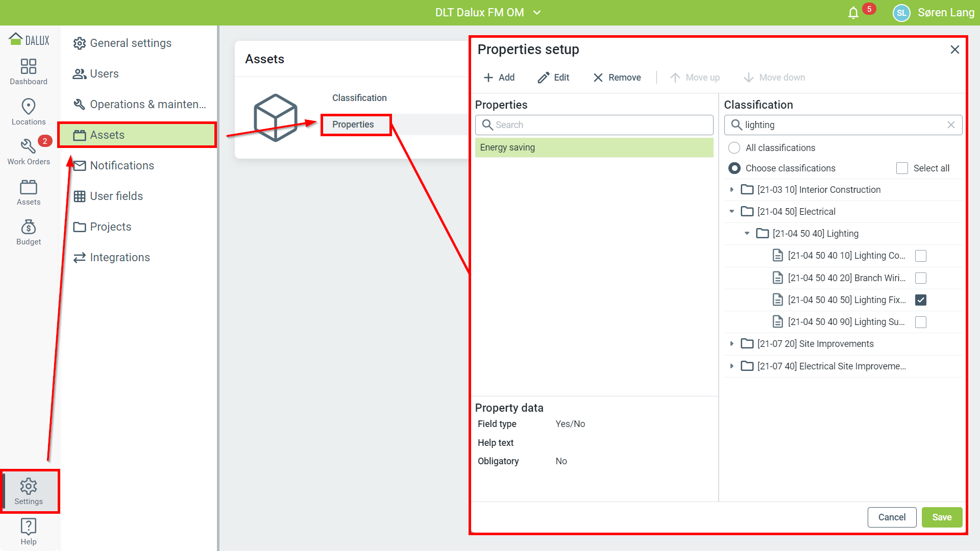Open the Dashboard sidebar icon
The height and width of the screenshot is (551, 980).
[x=29, y=67]
